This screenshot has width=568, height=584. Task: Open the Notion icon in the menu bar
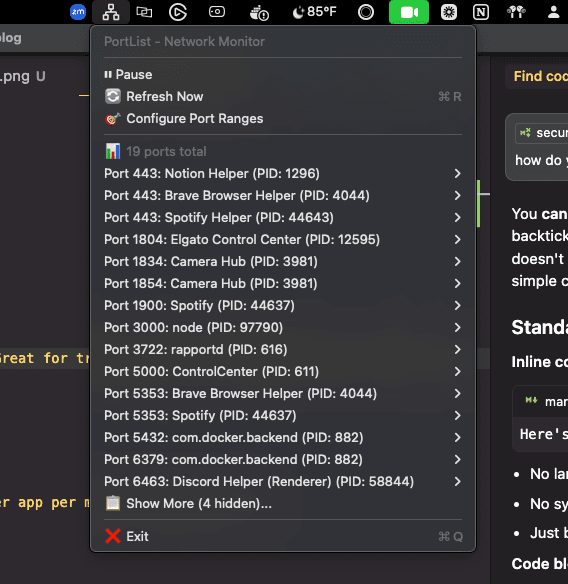pyautogui.click(x=481, y=12)
